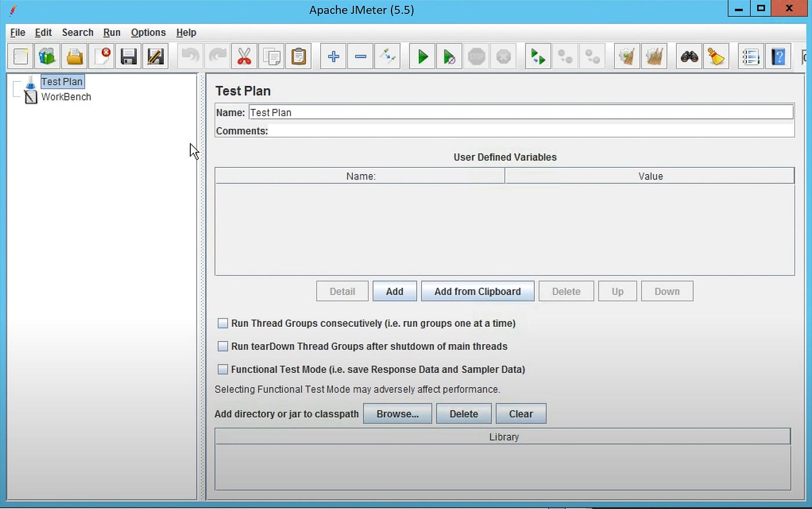Click the Copy icon in toolbar
Screen dimensions: 812x509
271,56
